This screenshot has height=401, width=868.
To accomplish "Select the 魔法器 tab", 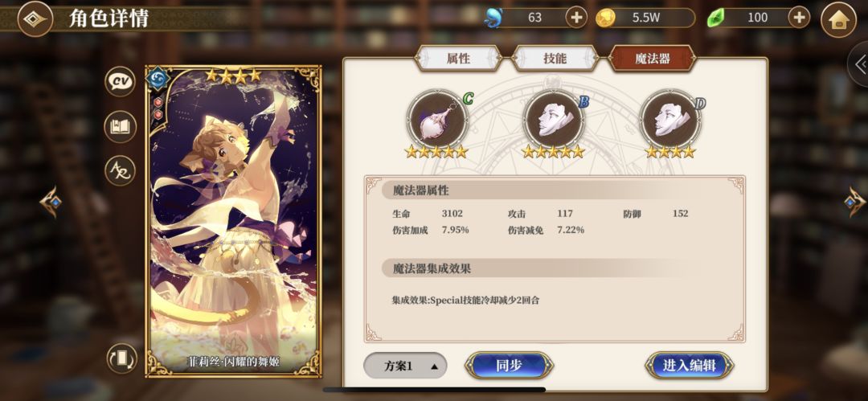I will (x=652, y=58).
